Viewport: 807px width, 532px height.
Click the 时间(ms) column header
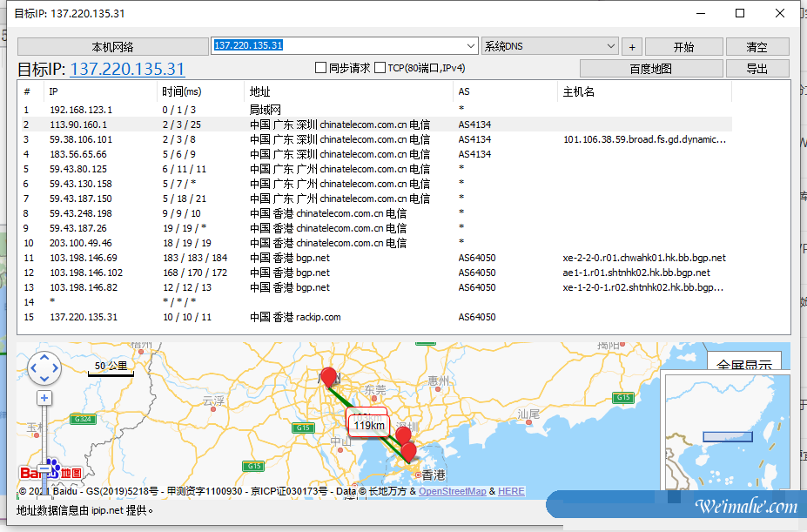[181, 91]
